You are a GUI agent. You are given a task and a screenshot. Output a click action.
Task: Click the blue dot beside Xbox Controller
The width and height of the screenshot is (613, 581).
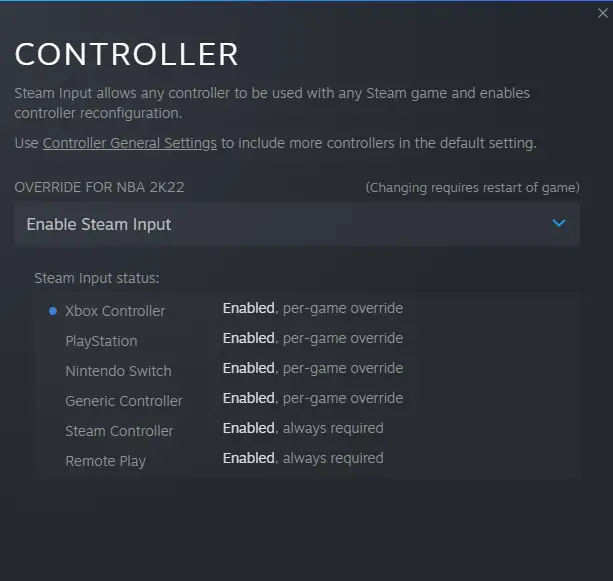pyautogui.click(x=53, y=311)
